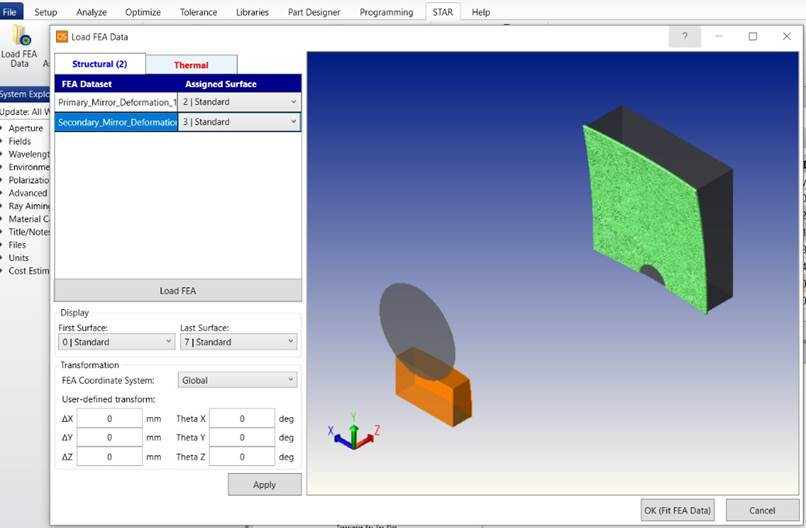
Task: Expand the Last Surface dropdown
Action: point(237,342)
